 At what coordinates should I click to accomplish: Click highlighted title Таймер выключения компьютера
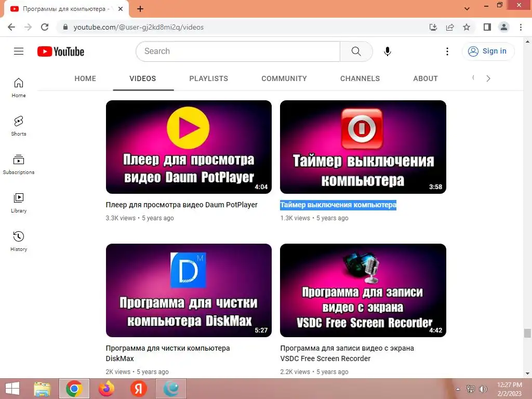[x=338, y=205]
